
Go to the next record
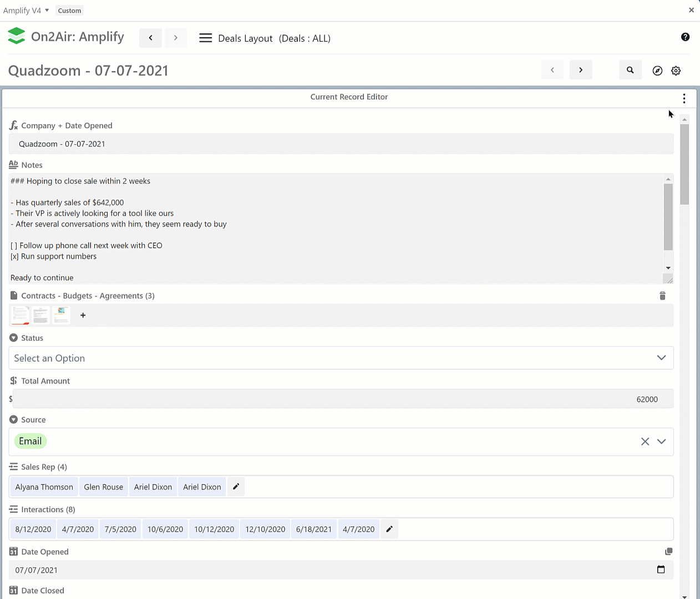(581, 70)
